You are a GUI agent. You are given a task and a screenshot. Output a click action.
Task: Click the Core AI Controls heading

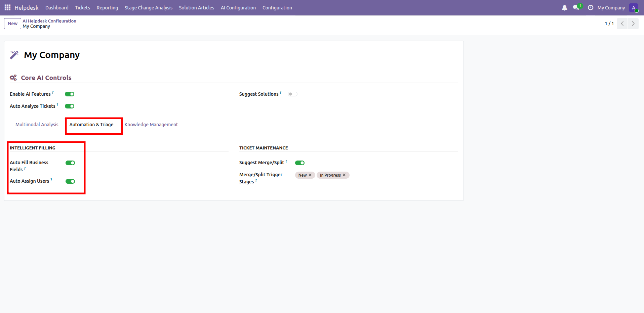[x=46, y=78]
